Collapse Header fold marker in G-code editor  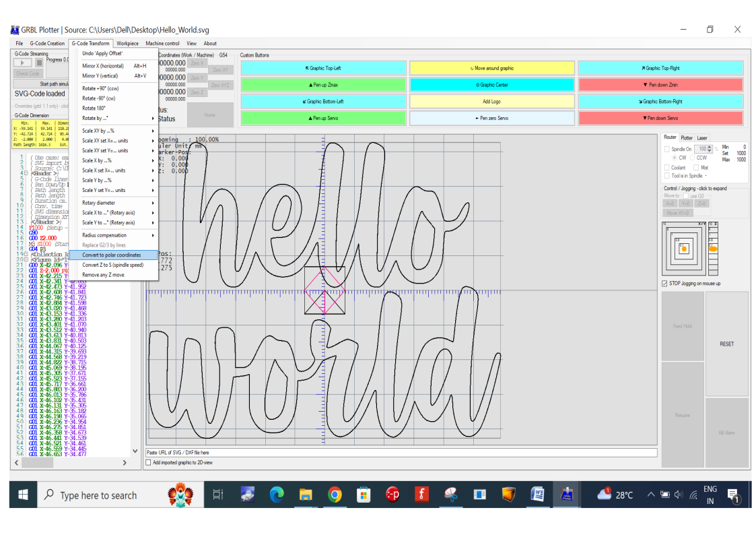[x=26, y=173]
